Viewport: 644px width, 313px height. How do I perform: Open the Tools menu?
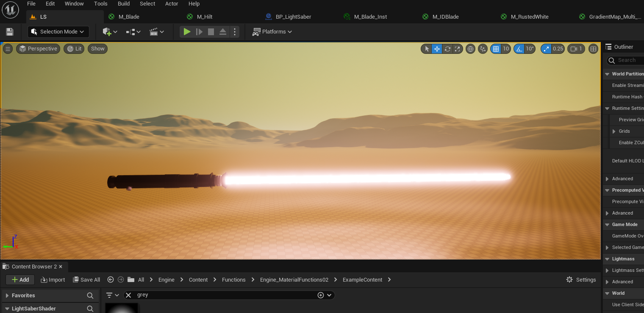[x=101, y=4]
